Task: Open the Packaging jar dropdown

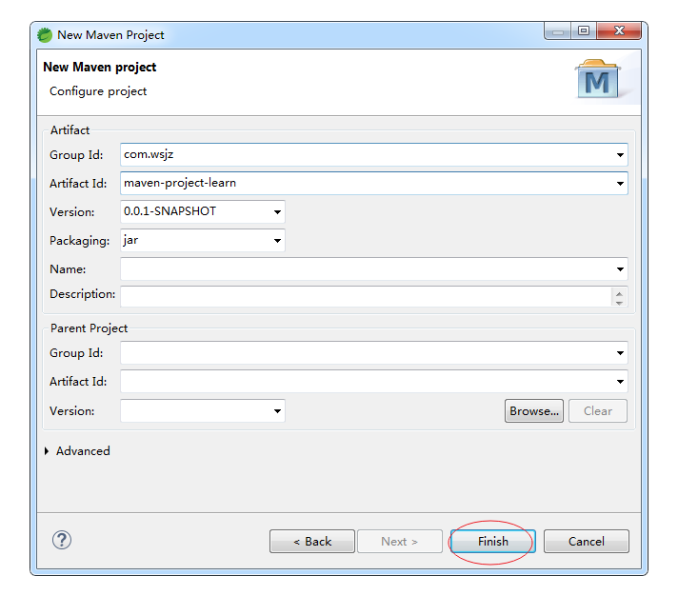Action: point(277,240)
